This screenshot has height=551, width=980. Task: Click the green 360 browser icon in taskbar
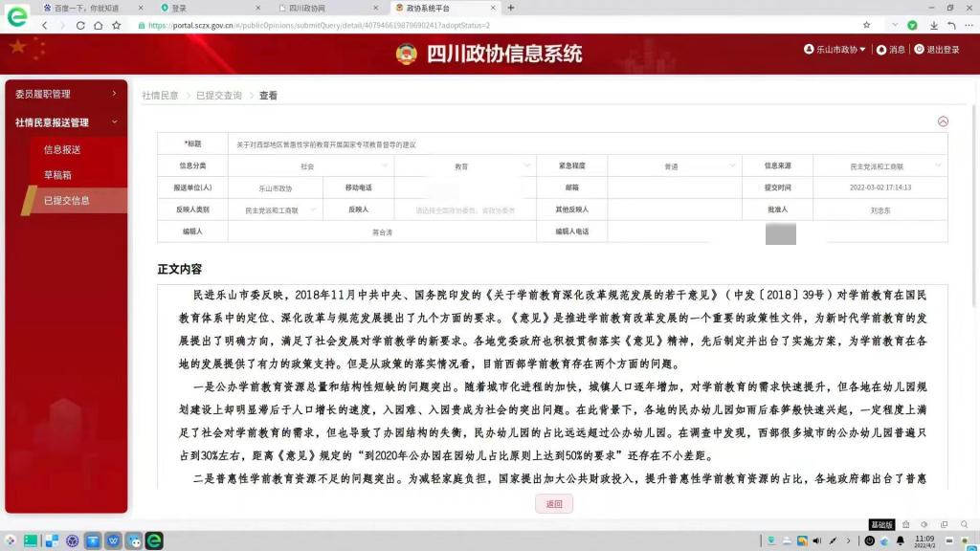[x=153, y=540]
